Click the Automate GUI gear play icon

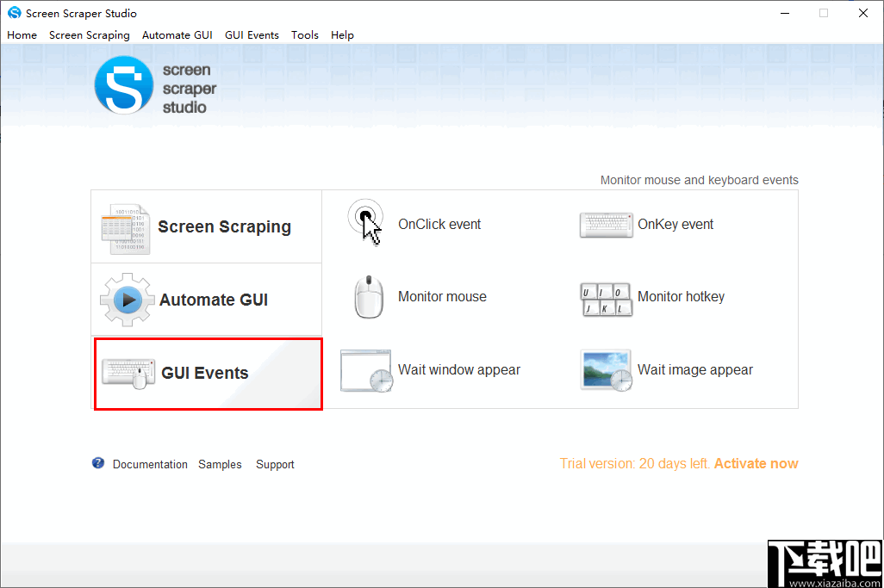[x=128, y=300]
